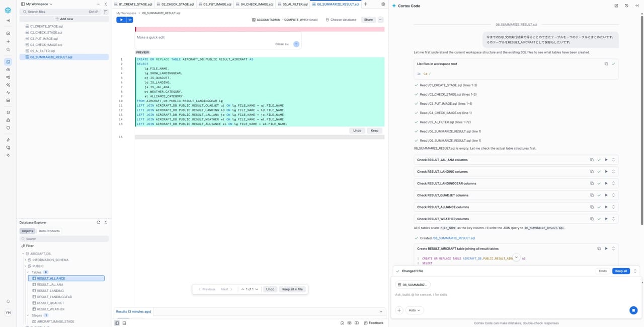Run the Check RESULT_LANDING columns query
The image size is (644, 327).
(606, 172)
